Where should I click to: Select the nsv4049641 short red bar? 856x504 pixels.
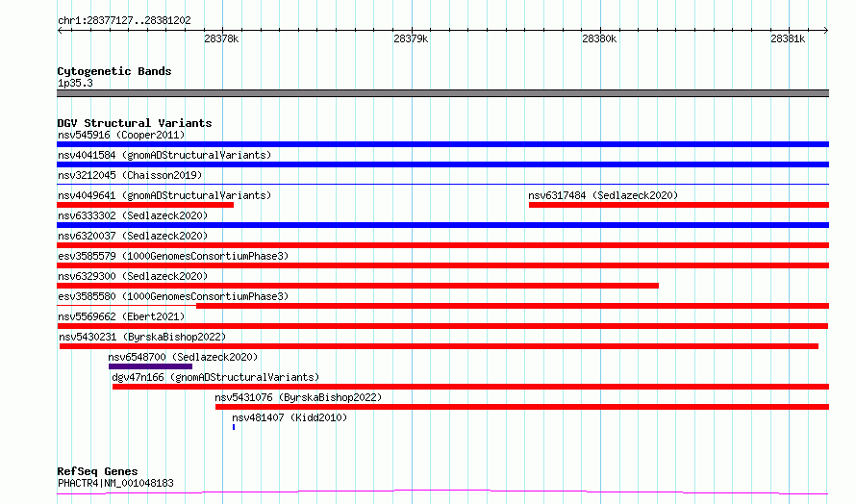pyautogui.click(x=145, y=205)
